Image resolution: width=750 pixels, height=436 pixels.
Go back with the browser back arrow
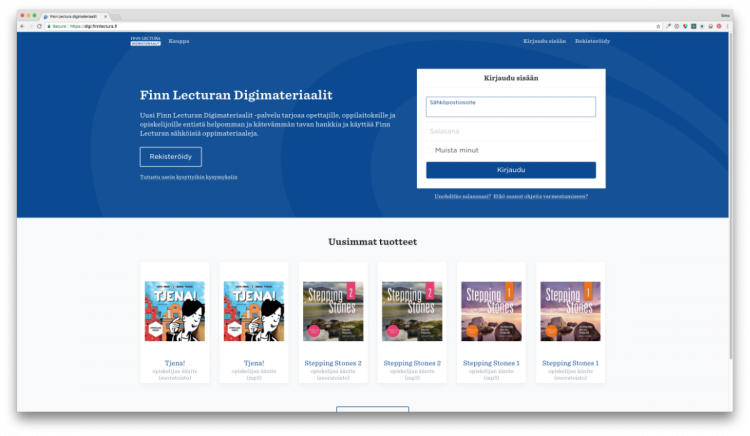(22, 26)
